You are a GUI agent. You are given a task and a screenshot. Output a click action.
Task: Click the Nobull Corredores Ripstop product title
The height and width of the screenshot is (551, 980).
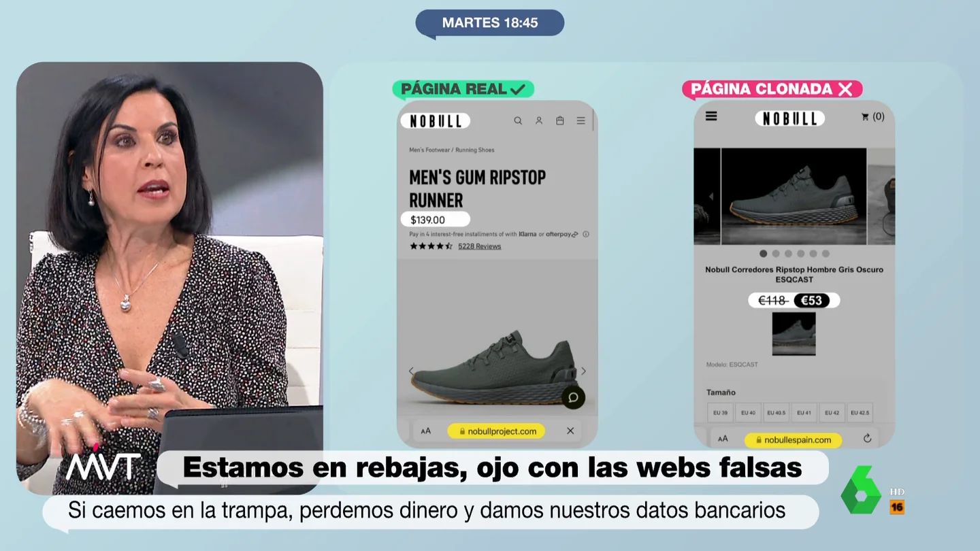coord(794,274)
